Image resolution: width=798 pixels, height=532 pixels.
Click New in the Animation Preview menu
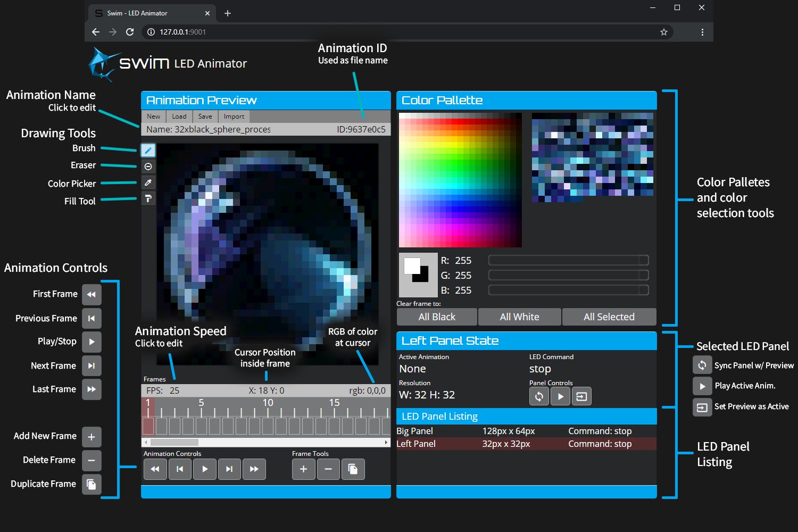tap(154, 117)
